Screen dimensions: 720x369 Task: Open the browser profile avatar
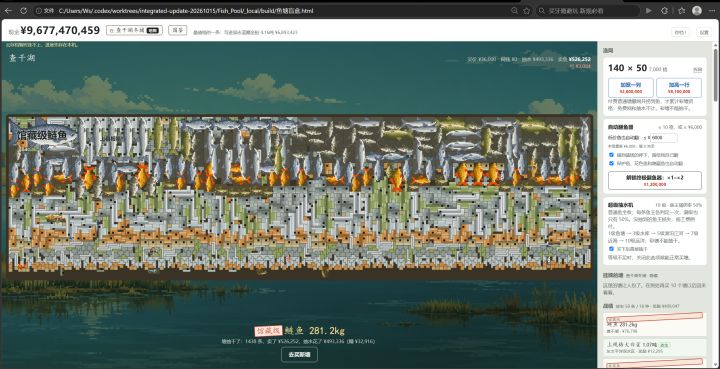point(697,11)
